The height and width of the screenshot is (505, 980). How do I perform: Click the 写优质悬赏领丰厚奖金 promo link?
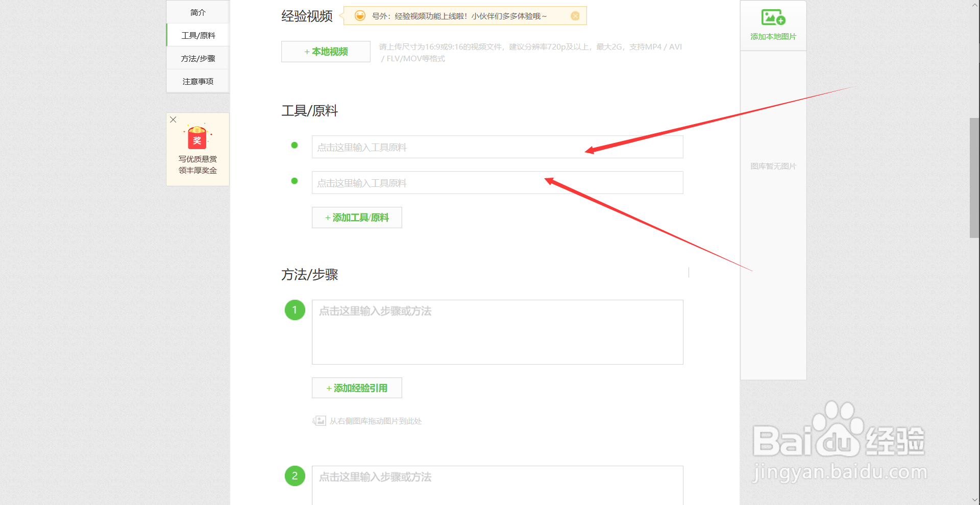[x=198, y=164]
